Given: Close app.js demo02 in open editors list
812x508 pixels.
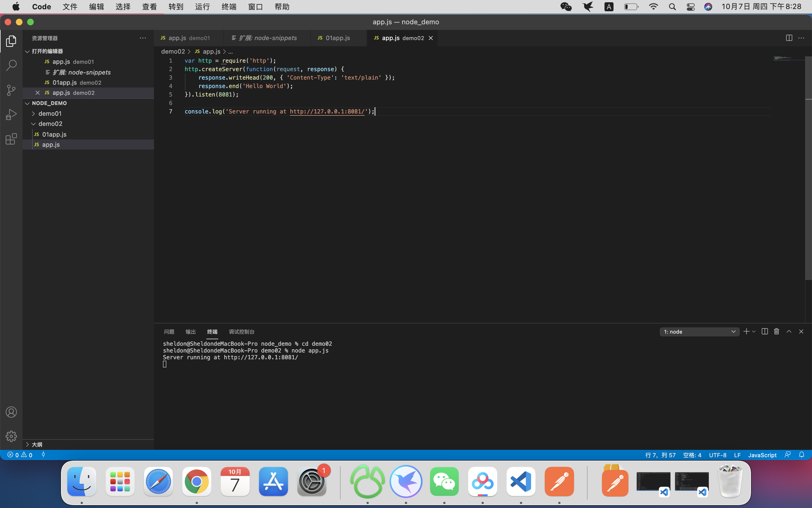Looking at the screenshot, I should coord(37,93).
